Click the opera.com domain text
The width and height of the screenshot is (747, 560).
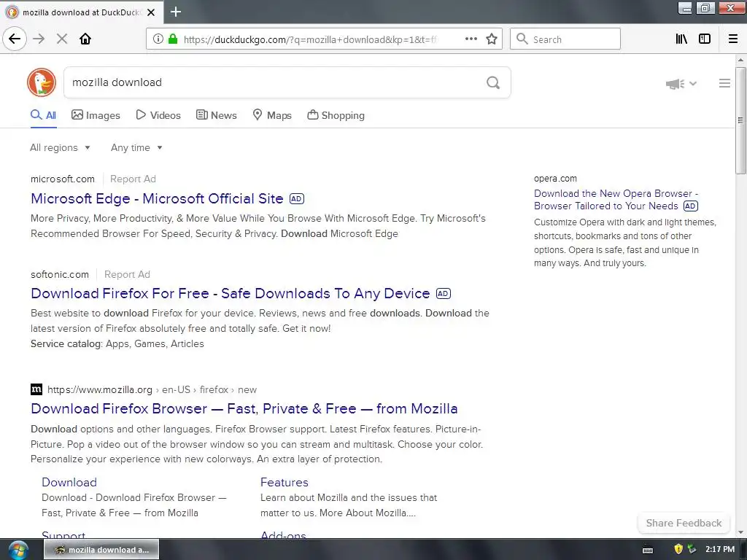coord(555,179)
